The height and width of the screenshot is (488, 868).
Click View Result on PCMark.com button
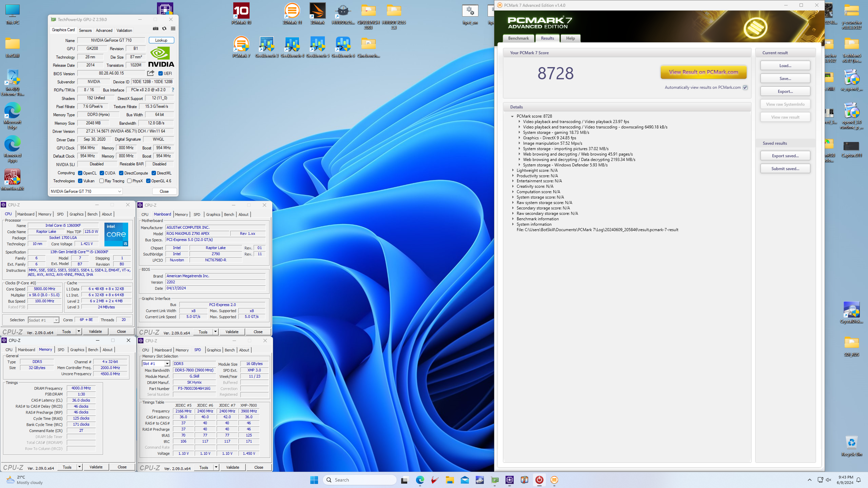(x=704, y=72)
